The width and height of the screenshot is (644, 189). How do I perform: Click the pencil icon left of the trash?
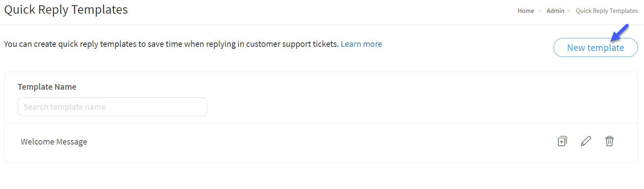[586, 141]
